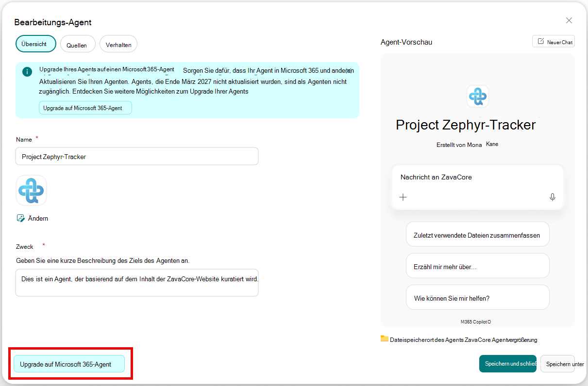
Task: Click the folder icon next to Dateispeicherort
Action: click(385, 339)
